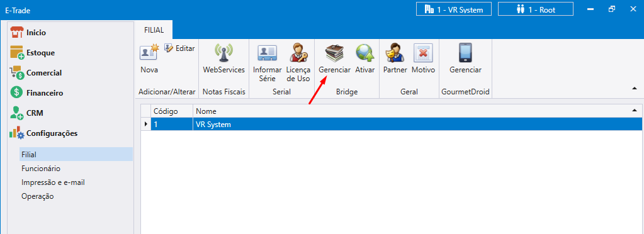Click the Ativar label in Bridge group

364,70
